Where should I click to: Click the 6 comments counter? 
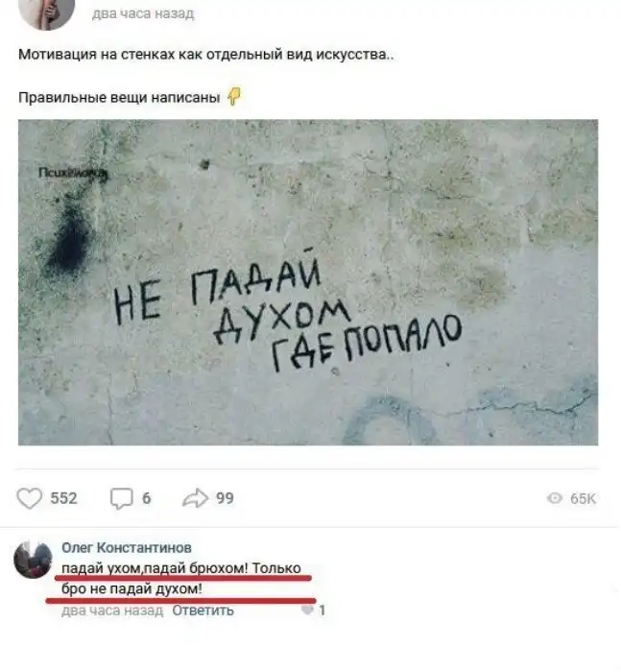click(146, 498)
